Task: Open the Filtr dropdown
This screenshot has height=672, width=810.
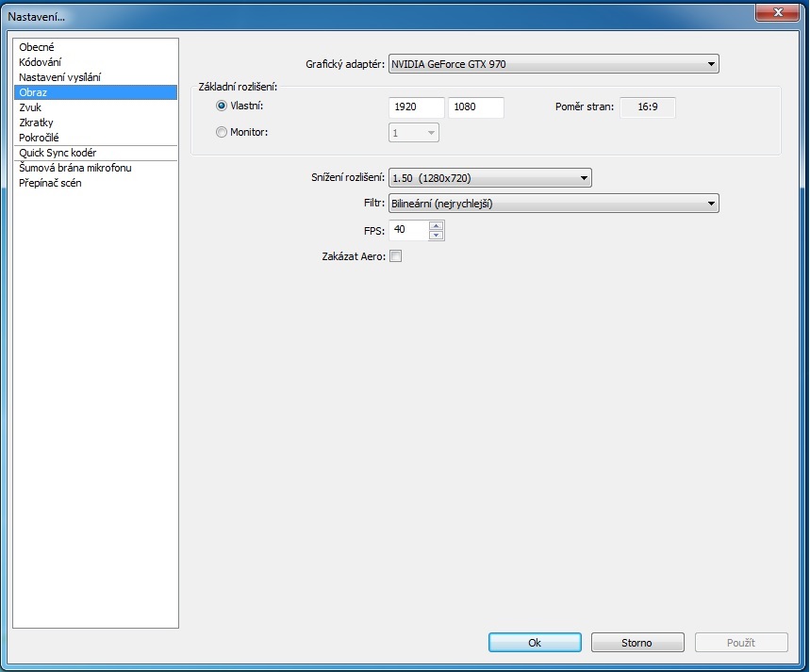Action: [554, 204]
